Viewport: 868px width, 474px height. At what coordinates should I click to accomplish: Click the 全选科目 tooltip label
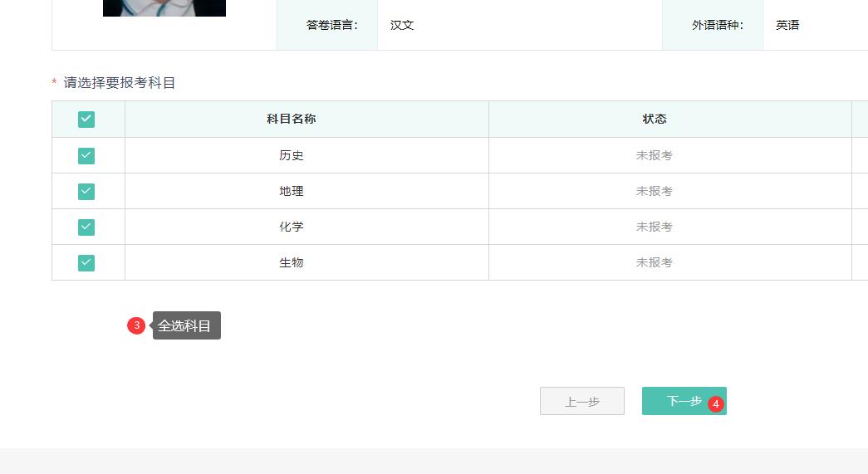pos(186,326)
